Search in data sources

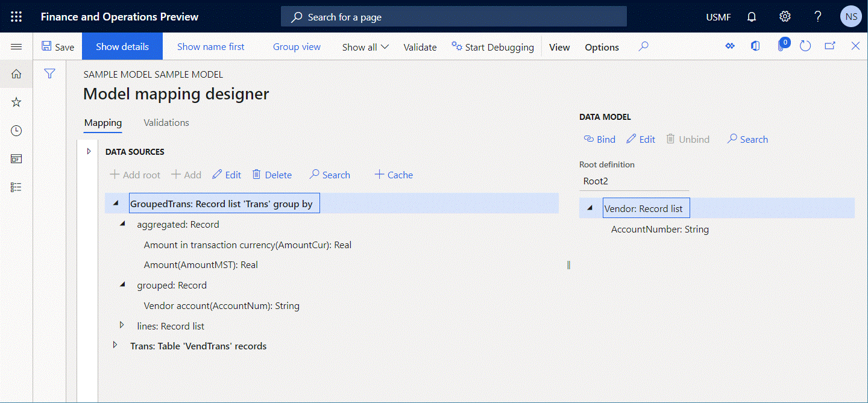pyautogui.click(x=330, y=175)
